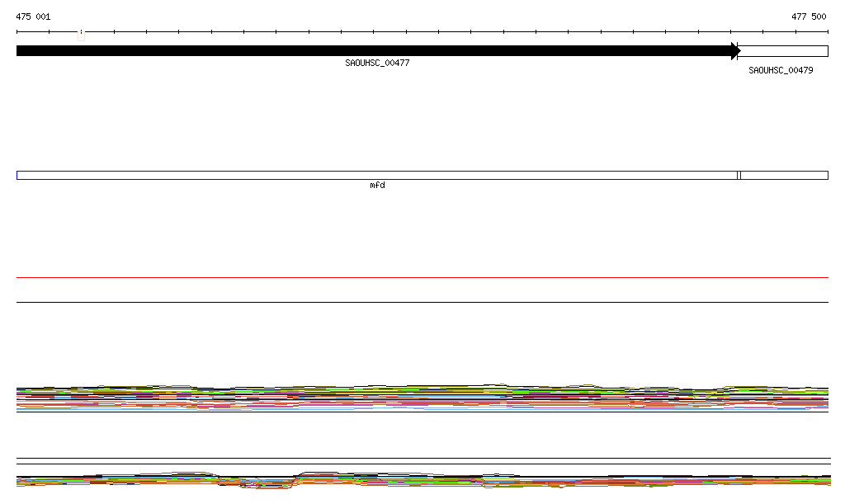Click the mfd label text
Viewport: 845px width, 504px height.
(x=377, y=186)
